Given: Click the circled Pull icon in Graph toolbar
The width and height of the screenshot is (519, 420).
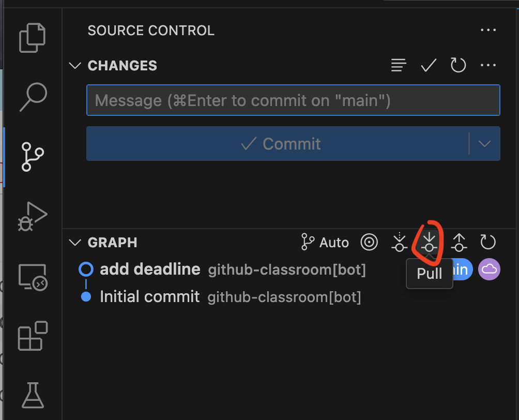Looking at the screenshot, I should 429,242.
